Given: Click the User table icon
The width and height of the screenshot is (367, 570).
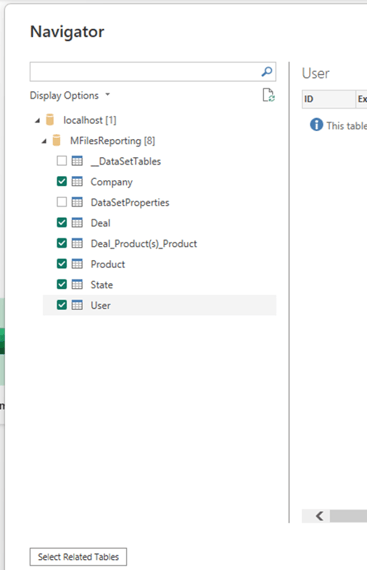Looking at the screenshot, I should [x=77, y=305].
